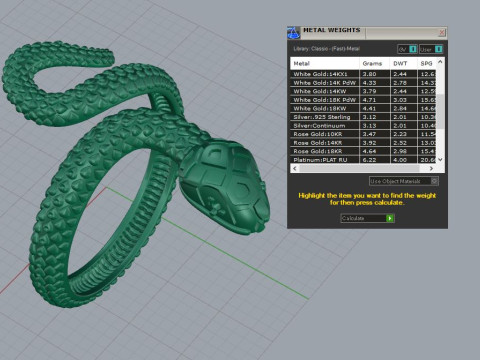Select the Silver:Continuum row
This screenshot has width=480, height=360.
click(363, 126)
